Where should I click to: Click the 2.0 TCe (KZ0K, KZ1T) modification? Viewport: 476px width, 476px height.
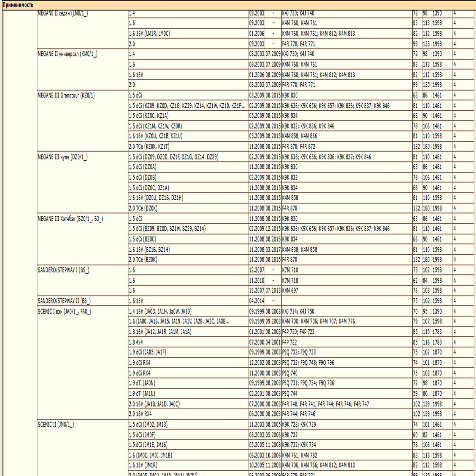coord(149,146)
